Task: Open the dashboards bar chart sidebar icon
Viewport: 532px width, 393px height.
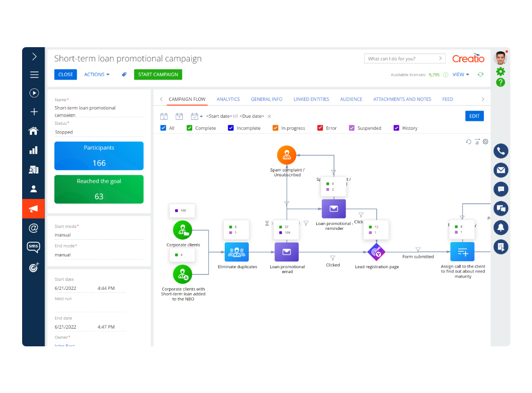Action: [33, 151]
